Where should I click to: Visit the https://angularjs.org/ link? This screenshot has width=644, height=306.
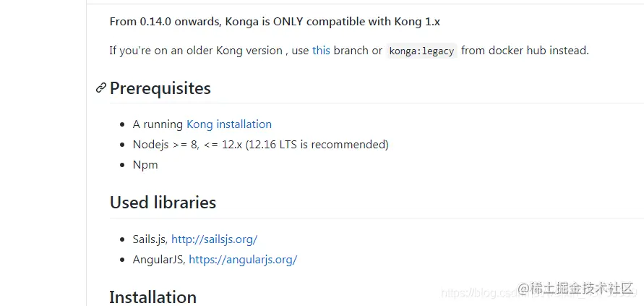[243, 260]
